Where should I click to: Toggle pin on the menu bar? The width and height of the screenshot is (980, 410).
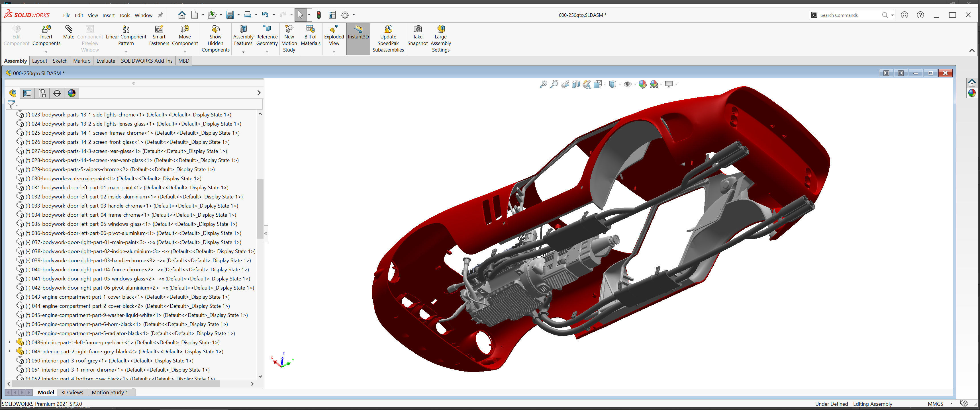(x=160, y=15)
